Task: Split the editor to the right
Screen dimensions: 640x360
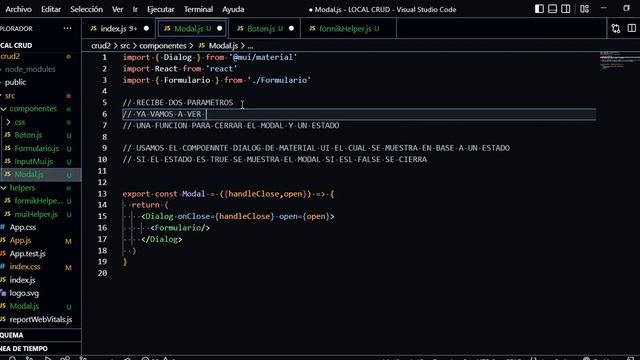Action: [x=631, y=28]
